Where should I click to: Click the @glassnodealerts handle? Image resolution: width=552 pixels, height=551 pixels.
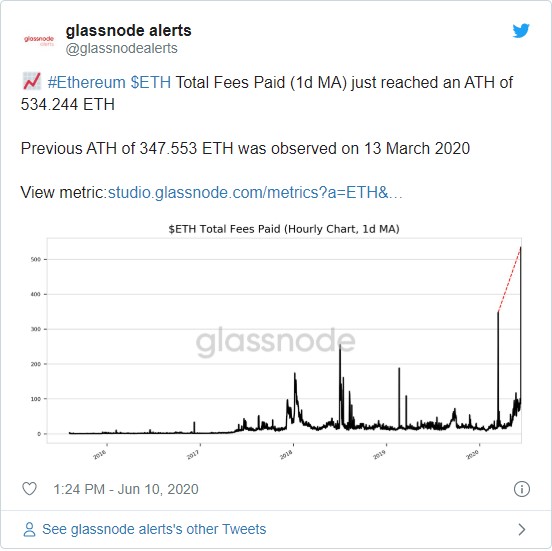pos(121,48)
